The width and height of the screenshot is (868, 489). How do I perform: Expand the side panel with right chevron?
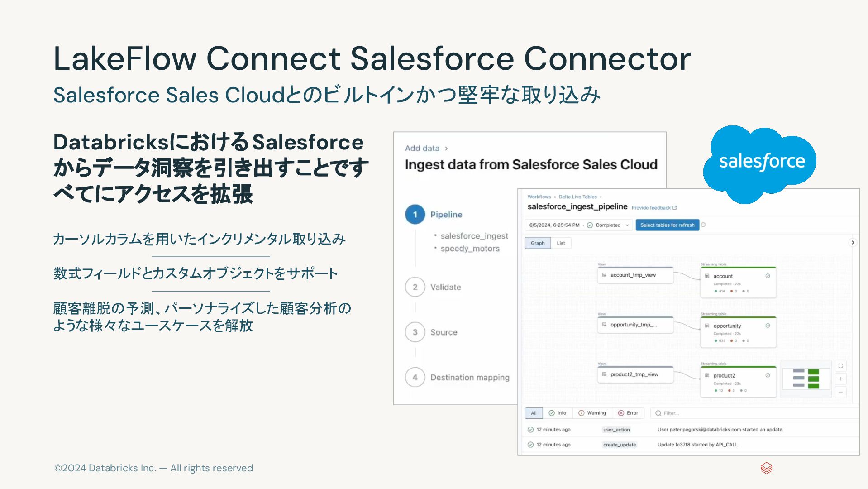pos(853,243)
